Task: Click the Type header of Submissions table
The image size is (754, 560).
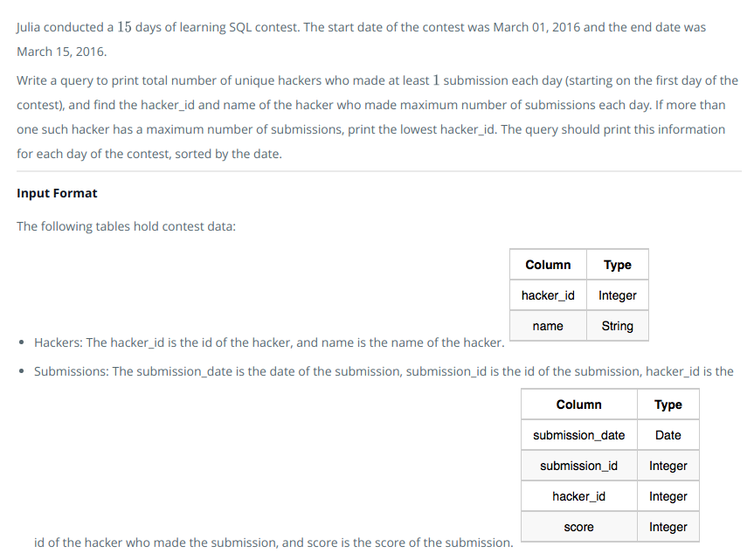Action: pos(668,404)
